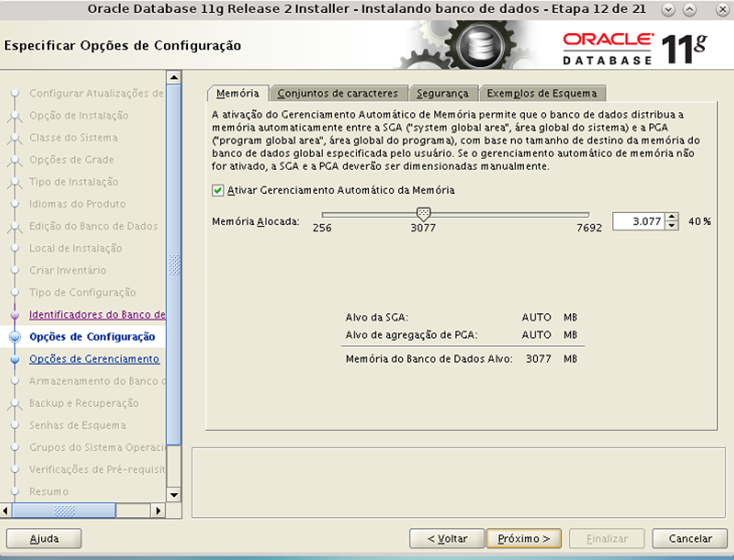Increase allocated memory with the spinner up arrow
This screenshot has height=560, width=734.
(x=672, y=217)
